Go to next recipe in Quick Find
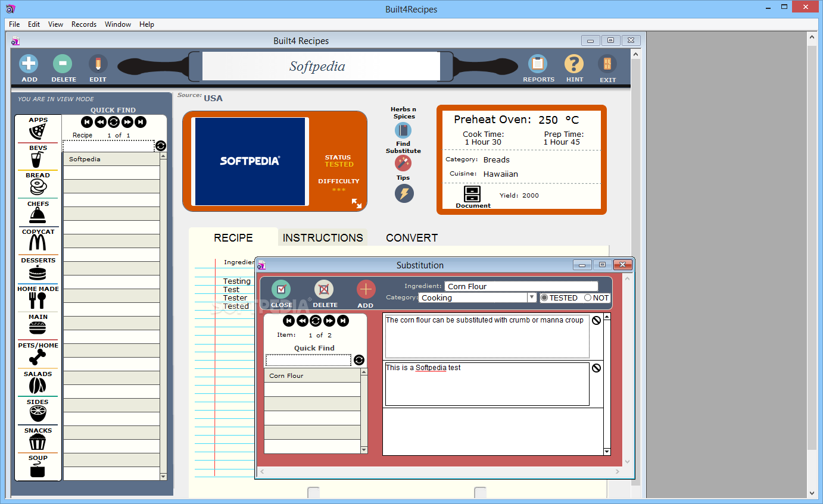 pos(127,122)
